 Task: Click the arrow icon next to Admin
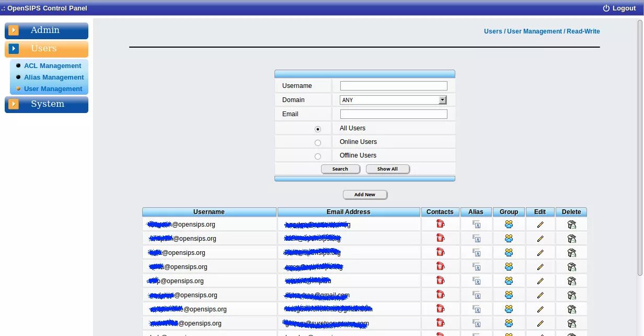(14, 30)
